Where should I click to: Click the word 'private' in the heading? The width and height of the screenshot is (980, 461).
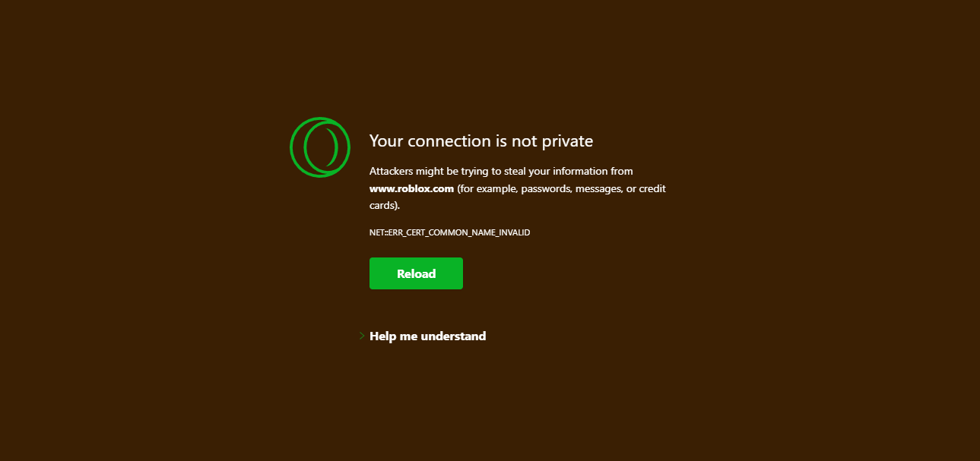[x=566, y=141]
